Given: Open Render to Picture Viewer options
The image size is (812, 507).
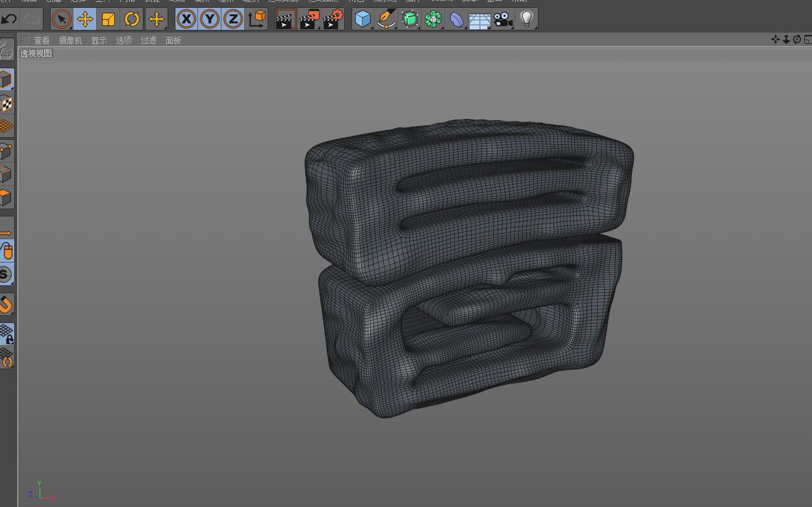Looking at the screenshot, I should pyautogui.click(x=310, y=19).
